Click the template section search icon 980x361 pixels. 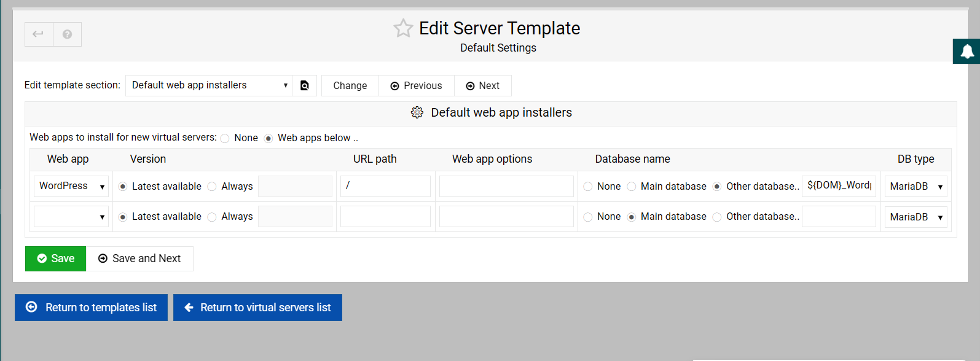[x=304, y=86]
